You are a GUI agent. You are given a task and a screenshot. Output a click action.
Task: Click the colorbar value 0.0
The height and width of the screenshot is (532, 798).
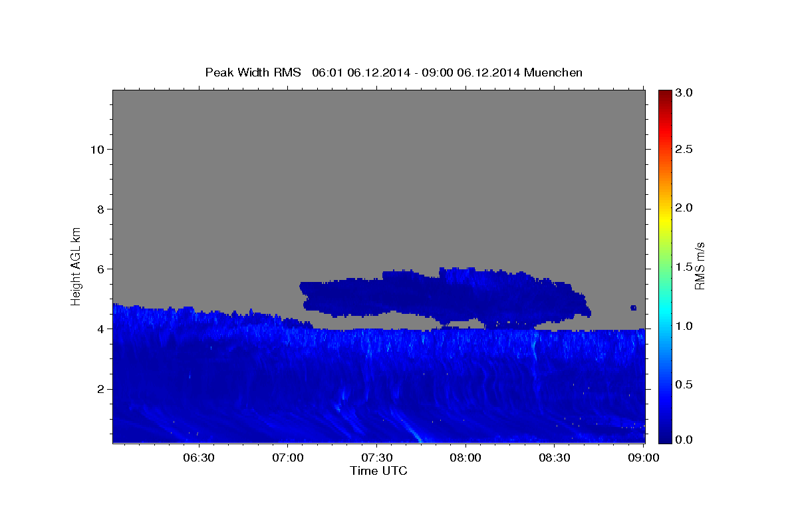[685, 440]
